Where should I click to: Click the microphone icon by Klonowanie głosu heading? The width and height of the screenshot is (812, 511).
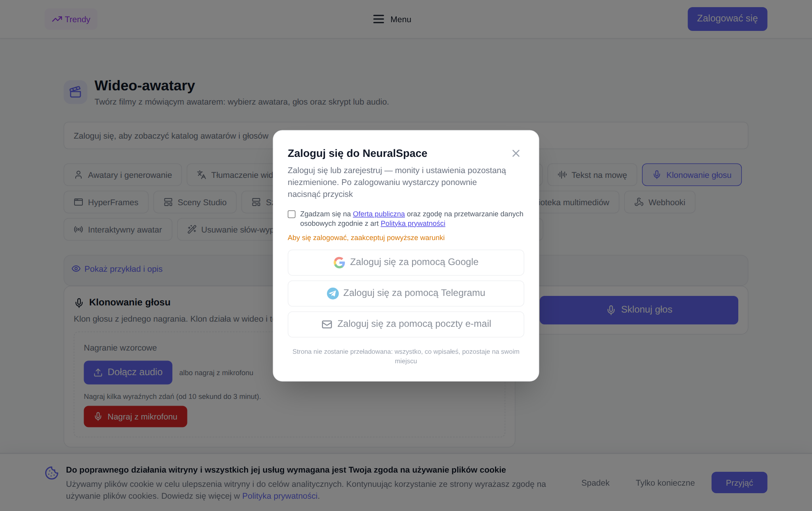pos(79,303)
